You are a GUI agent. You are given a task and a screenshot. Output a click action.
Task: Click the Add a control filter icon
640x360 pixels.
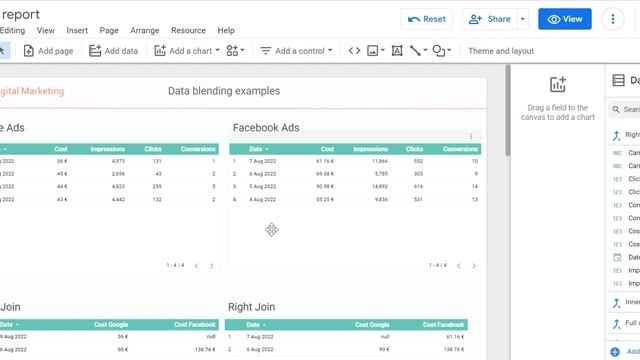click(x=266, y=51)
